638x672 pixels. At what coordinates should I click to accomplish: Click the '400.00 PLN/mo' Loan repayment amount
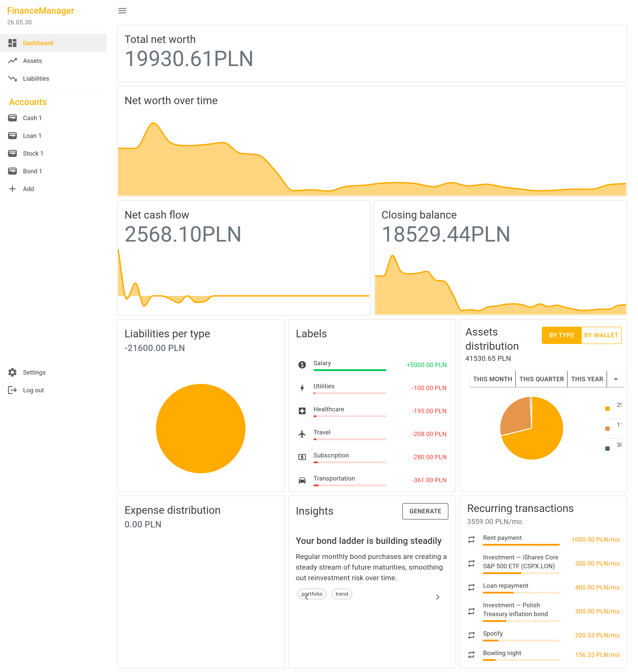(597, 587)
